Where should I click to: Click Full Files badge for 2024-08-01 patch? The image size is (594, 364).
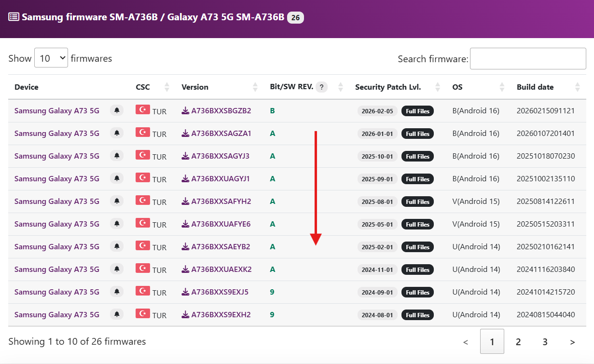click(417, 315)
